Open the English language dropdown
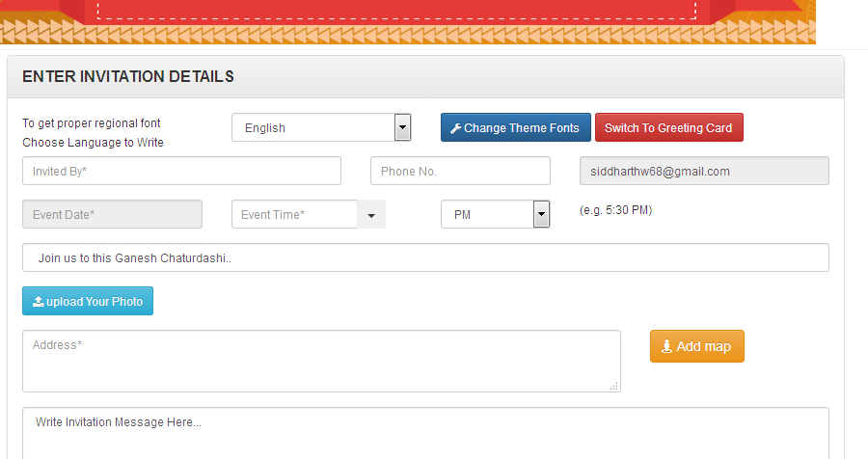Viewport: 868px width, 459px height. coord(321,127)
